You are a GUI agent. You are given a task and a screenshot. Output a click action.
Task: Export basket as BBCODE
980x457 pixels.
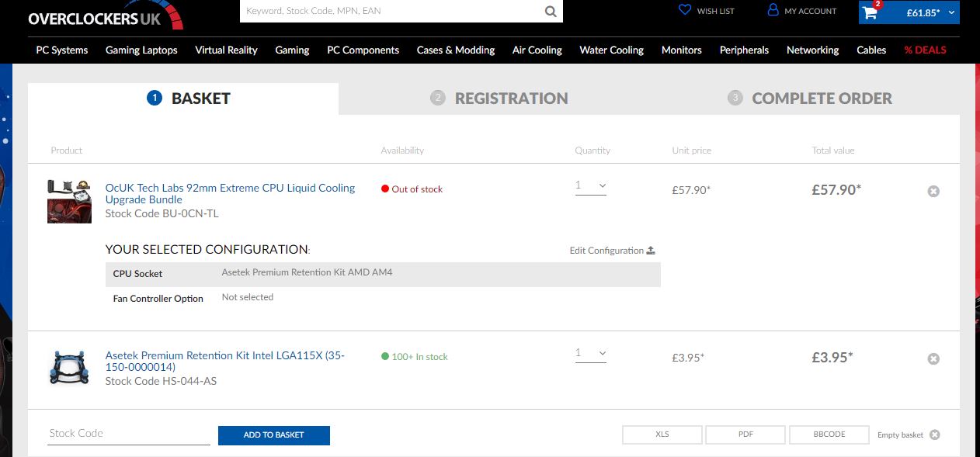[x=829, y=434]
